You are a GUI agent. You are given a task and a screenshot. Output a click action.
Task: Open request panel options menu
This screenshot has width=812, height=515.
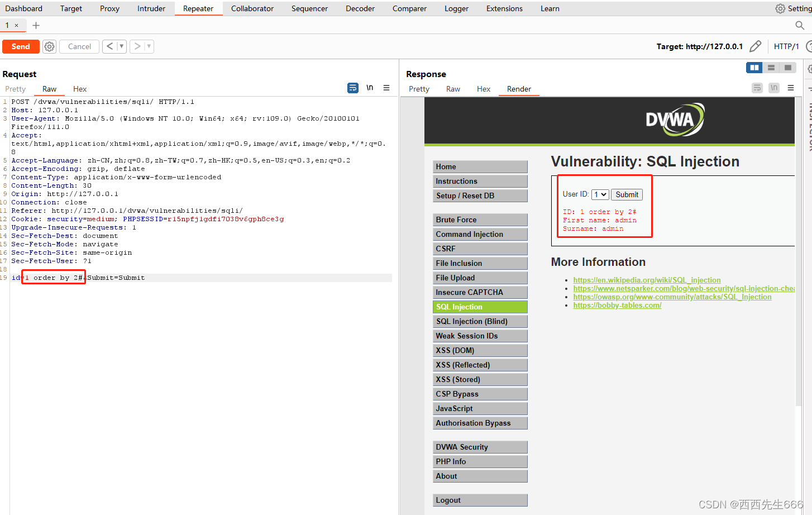386,88
